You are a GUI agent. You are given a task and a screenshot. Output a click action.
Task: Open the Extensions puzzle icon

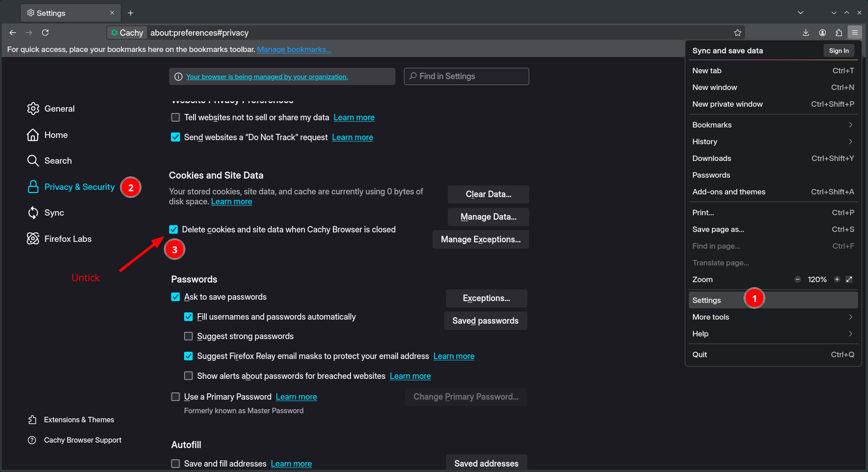(x=839, y=33)
